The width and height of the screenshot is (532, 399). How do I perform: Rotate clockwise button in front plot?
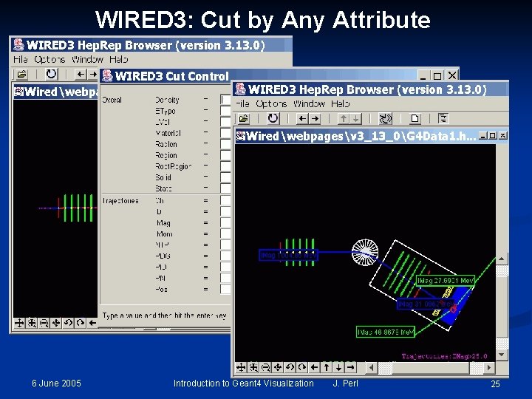tap(302, 367)
